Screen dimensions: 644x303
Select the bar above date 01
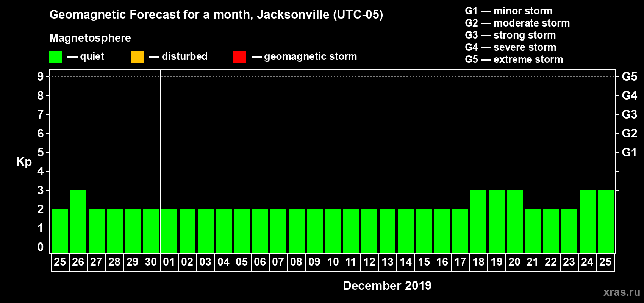tap(169, 231)
